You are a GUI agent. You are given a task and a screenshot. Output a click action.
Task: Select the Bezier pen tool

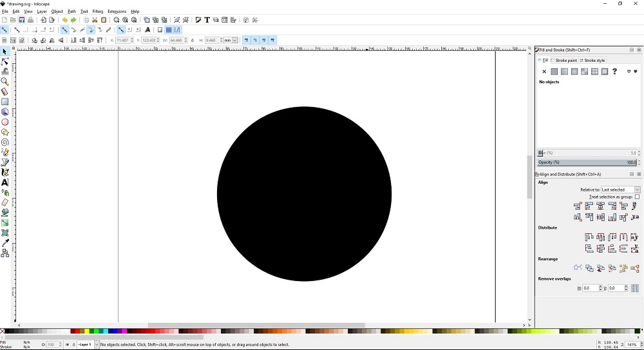5,162
